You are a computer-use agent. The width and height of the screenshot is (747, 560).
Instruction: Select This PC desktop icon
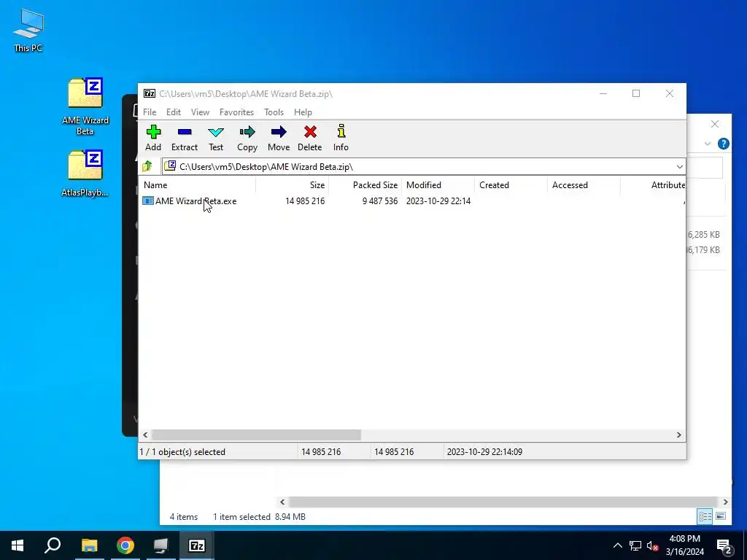pyautogui.click(x=28, y=31)
